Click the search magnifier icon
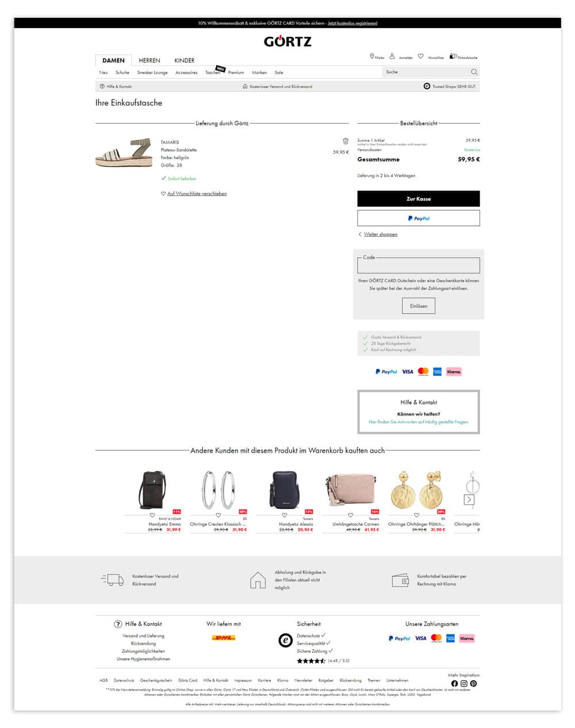The height and width of the screenshot is (728, 575). pos(474,72)
